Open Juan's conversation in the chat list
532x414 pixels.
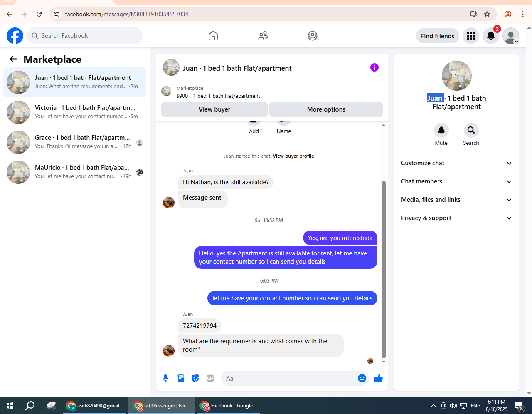(75, 82)
